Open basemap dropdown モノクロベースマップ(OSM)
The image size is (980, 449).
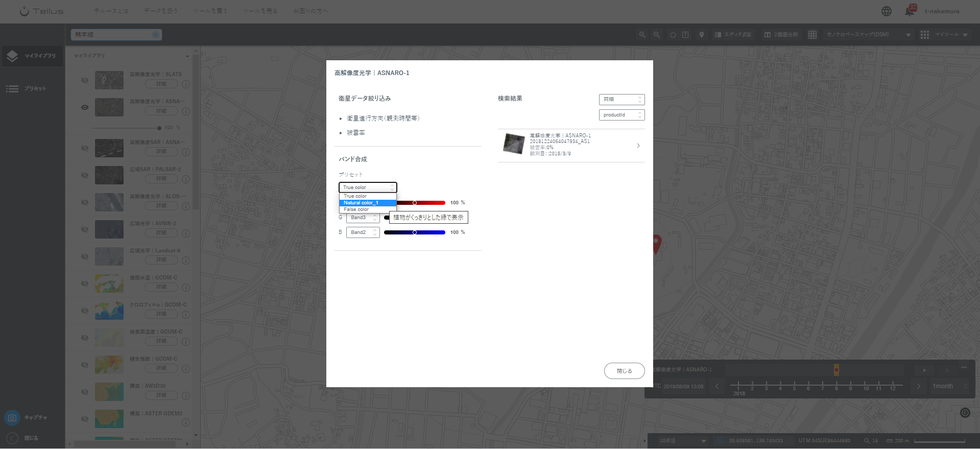point(869,35)
